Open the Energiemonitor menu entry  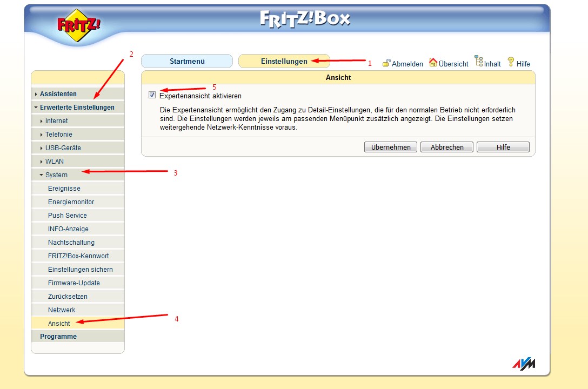click(78, 202)
